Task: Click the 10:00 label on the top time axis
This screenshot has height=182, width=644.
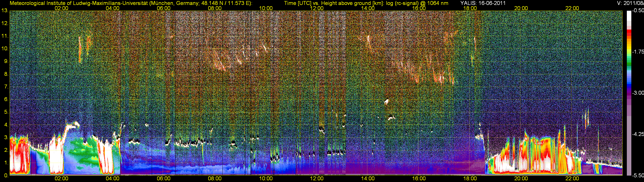Action: point(266,8)
